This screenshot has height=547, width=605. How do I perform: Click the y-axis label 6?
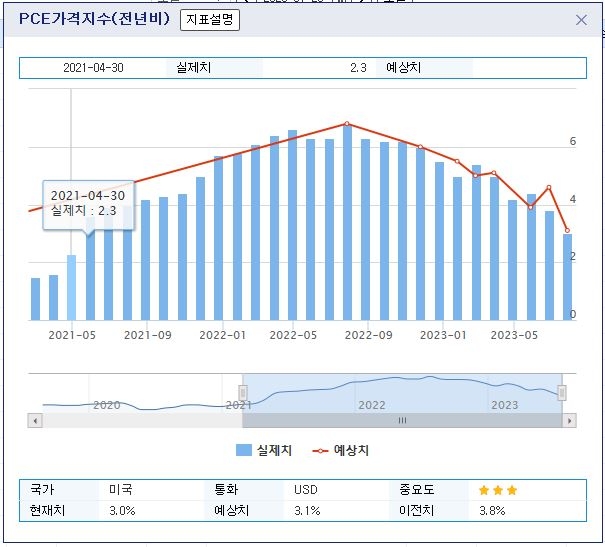[x=573, y=141]
